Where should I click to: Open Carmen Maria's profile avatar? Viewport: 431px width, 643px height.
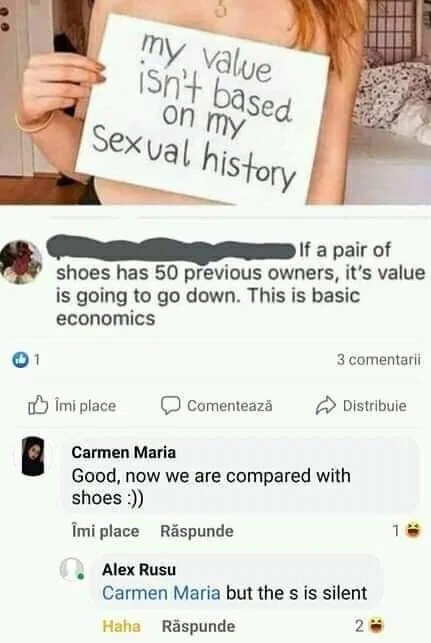[x=33, y=456]
